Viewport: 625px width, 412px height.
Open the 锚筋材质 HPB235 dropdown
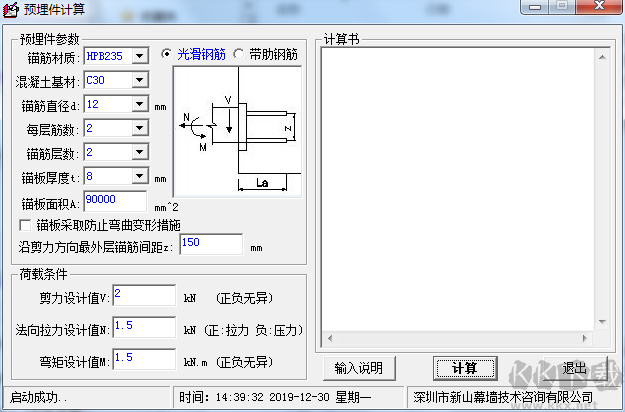point(140,56)
